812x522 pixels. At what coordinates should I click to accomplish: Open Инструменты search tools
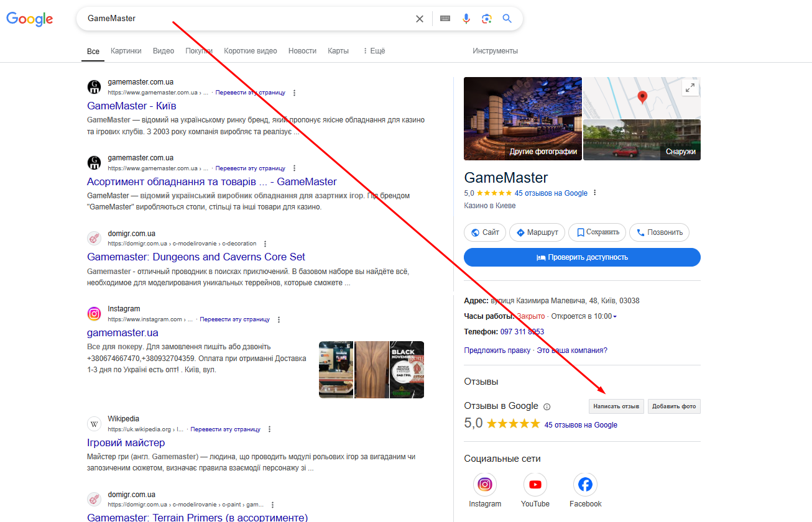(x=495, y=51)
